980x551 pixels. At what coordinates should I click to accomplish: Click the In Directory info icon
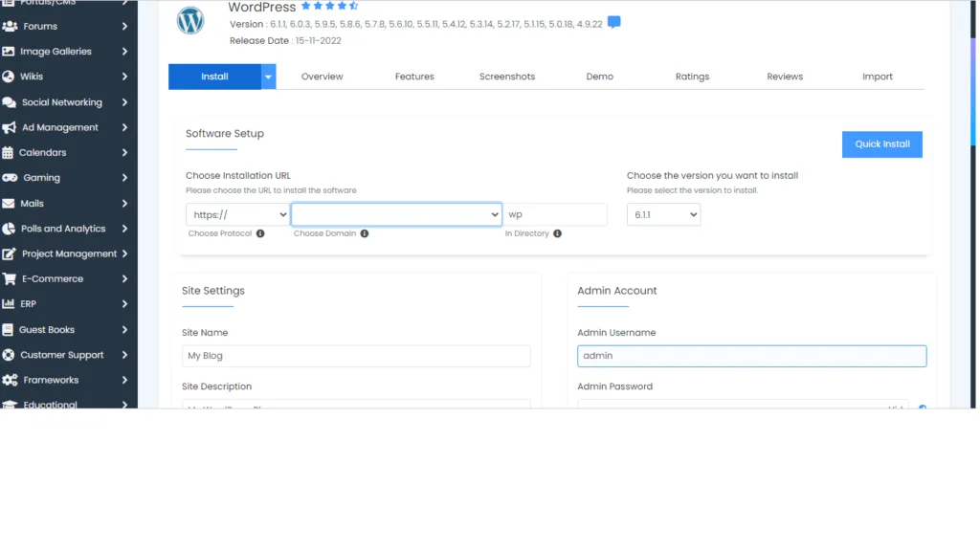click(x=558, y=233)
